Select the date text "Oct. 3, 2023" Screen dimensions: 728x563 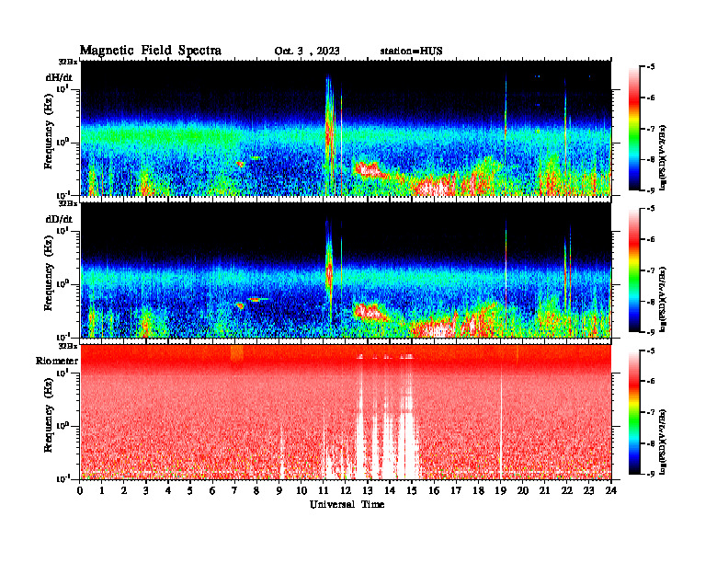coord(307,52)
